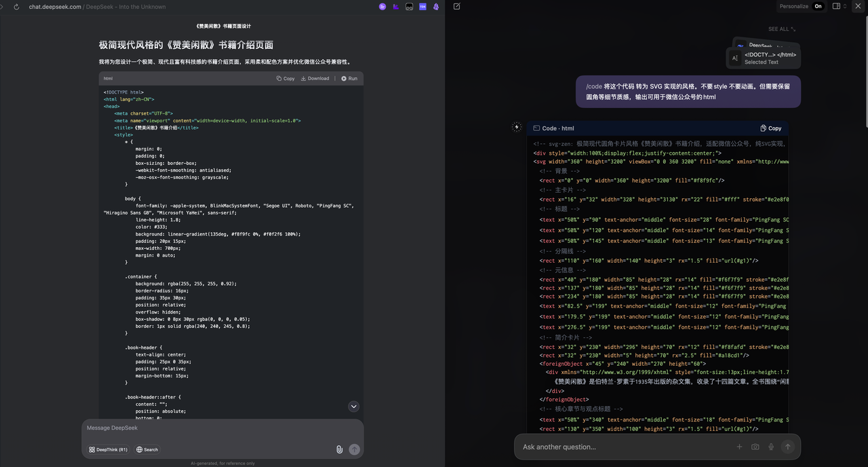Click the '<!-- 简介卡片 -->' comment line
The image size is (868, 467).
[566, 337]
